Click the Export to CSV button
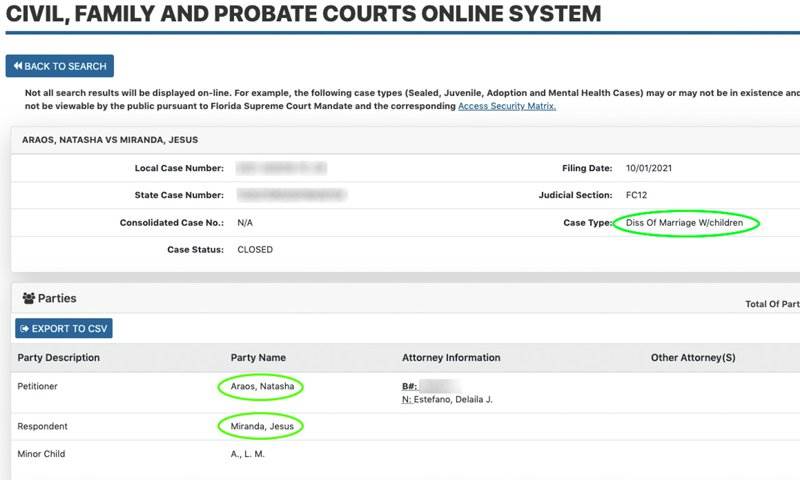 64,328
